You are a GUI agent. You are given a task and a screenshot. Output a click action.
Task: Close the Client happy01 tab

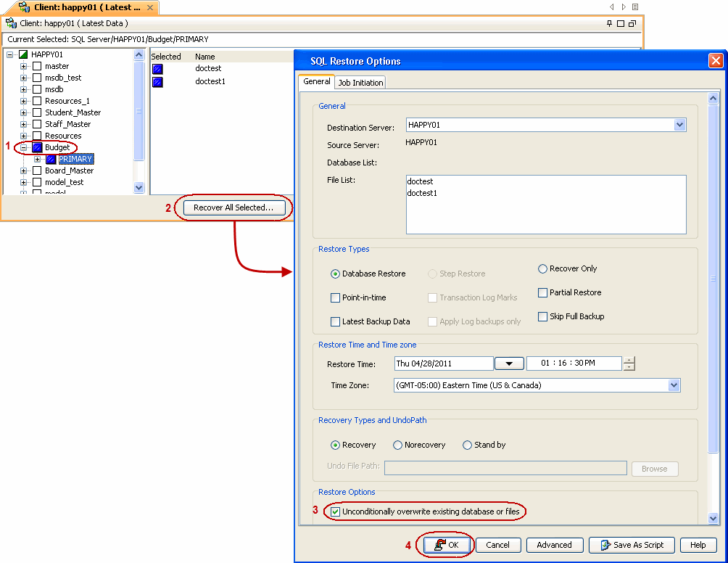coord(150,7)
